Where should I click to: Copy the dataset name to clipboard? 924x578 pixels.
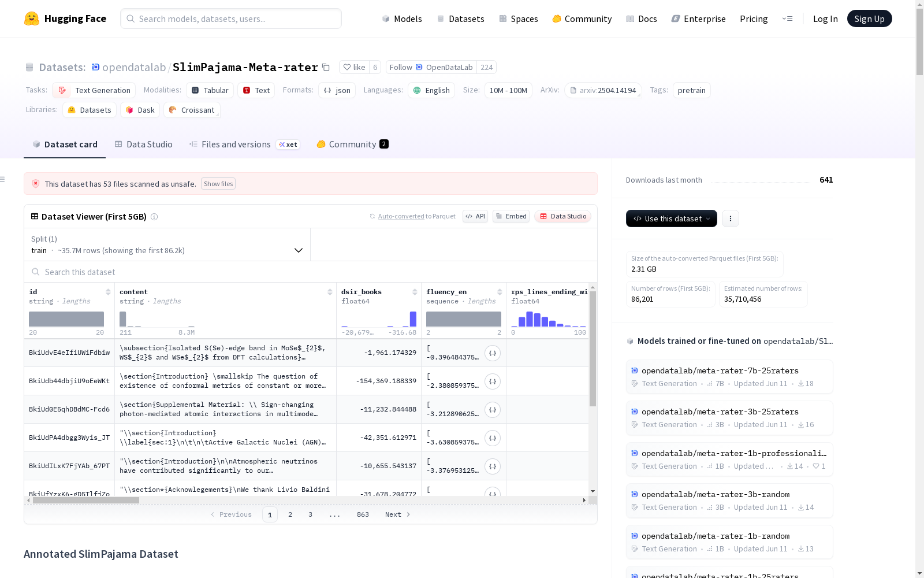[326, 67]
